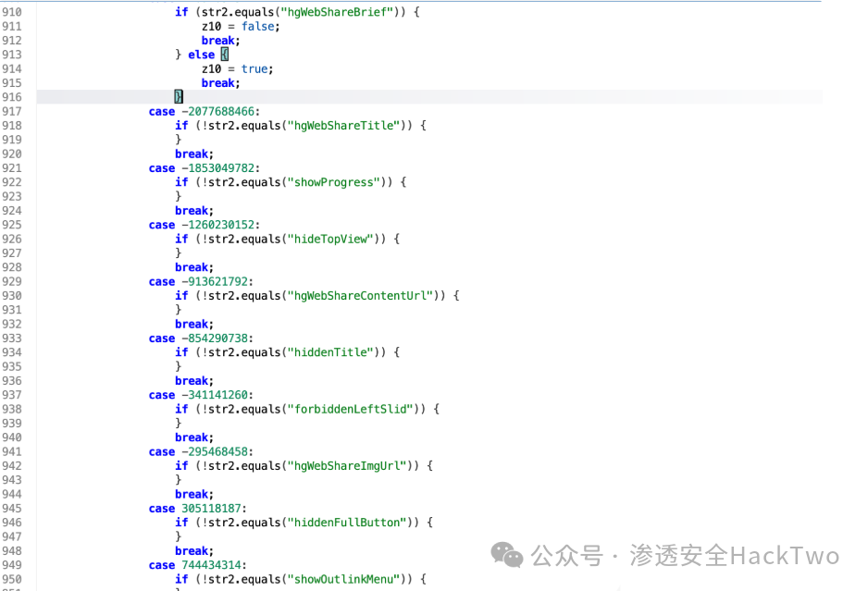Select "z10 = false;" on line 911

241,27
